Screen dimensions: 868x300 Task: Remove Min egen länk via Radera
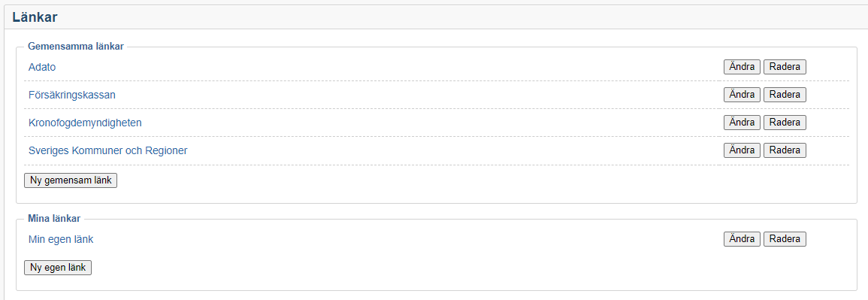coord(785,239)
